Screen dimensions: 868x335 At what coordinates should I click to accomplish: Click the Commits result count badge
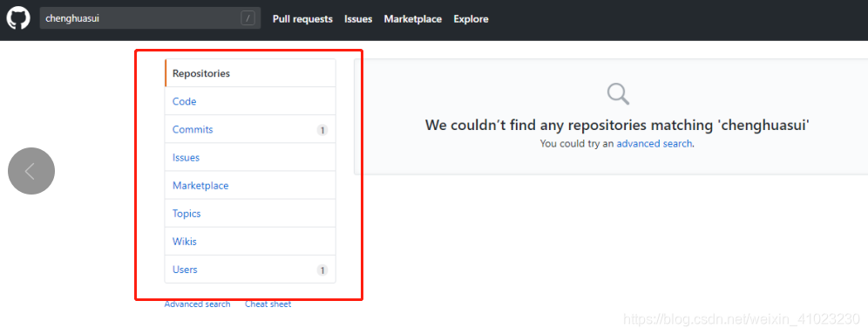[322, 130]
